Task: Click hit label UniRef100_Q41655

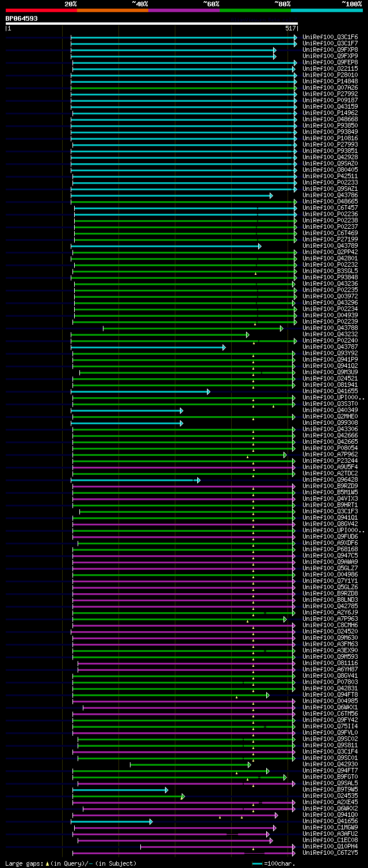Action: (330, 391)
